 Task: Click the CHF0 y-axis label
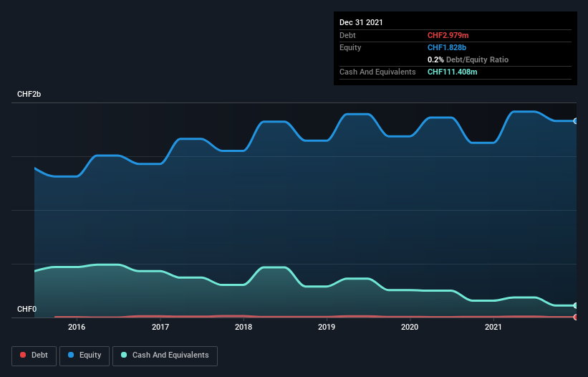pyautogui.click(x=27, y=309)
